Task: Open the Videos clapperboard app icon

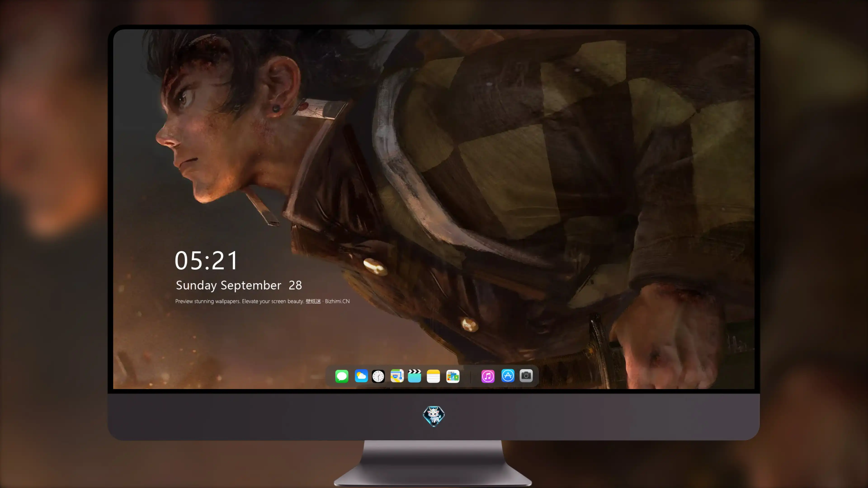Action: pos(415,376)
